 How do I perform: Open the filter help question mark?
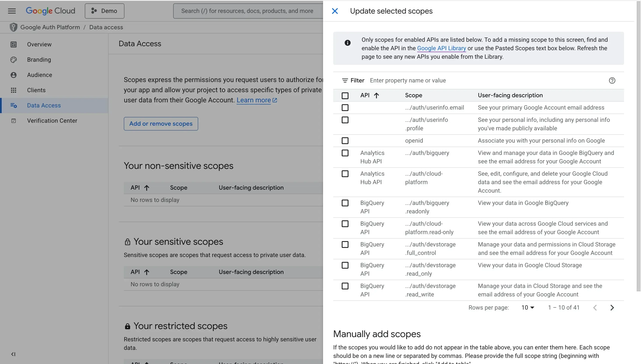[x=612, y=81]
